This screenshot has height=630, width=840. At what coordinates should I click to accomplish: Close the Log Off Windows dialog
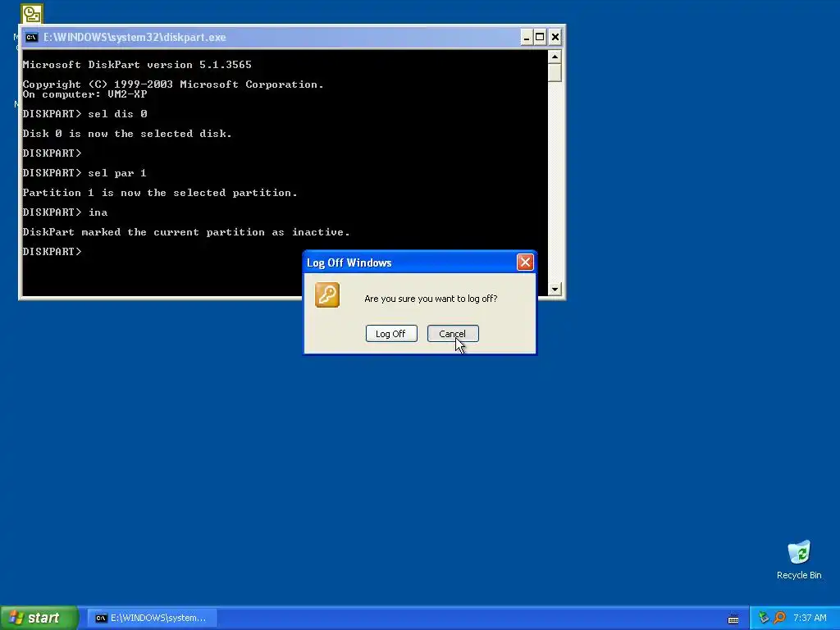pyautogui.click(x=525, y=262)
